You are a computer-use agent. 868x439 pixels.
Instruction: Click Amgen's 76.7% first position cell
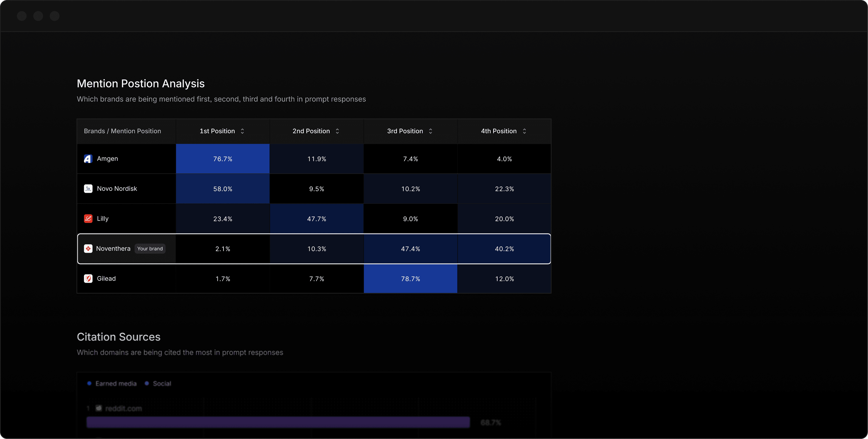coord(223,159)
